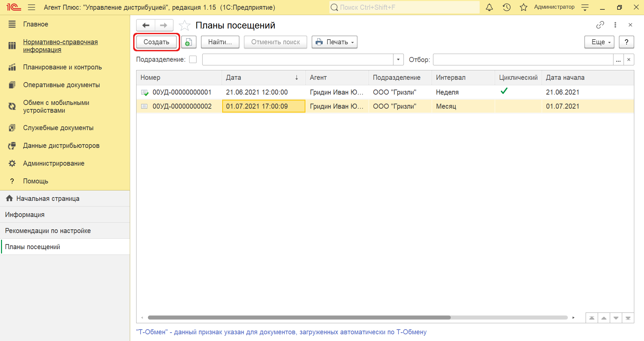Screen dimensions: 644x341
Task: Select row 00УД-00000000001
Action: point(385,92)
